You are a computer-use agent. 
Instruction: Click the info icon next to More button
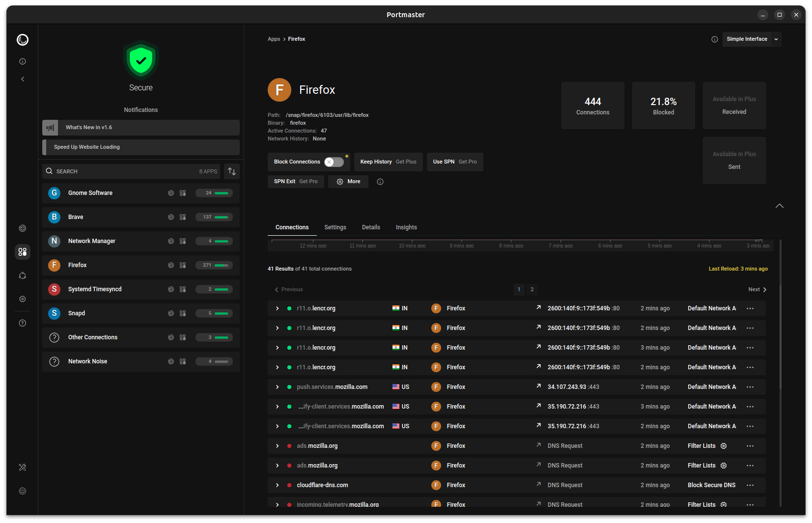(380, 182)
